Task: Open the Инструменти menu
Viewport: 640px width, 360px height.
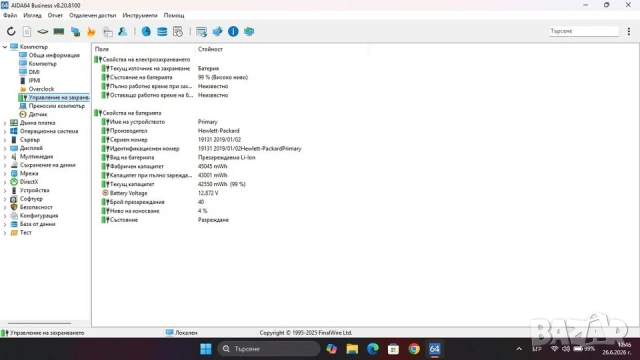Action: pos(140,16)
